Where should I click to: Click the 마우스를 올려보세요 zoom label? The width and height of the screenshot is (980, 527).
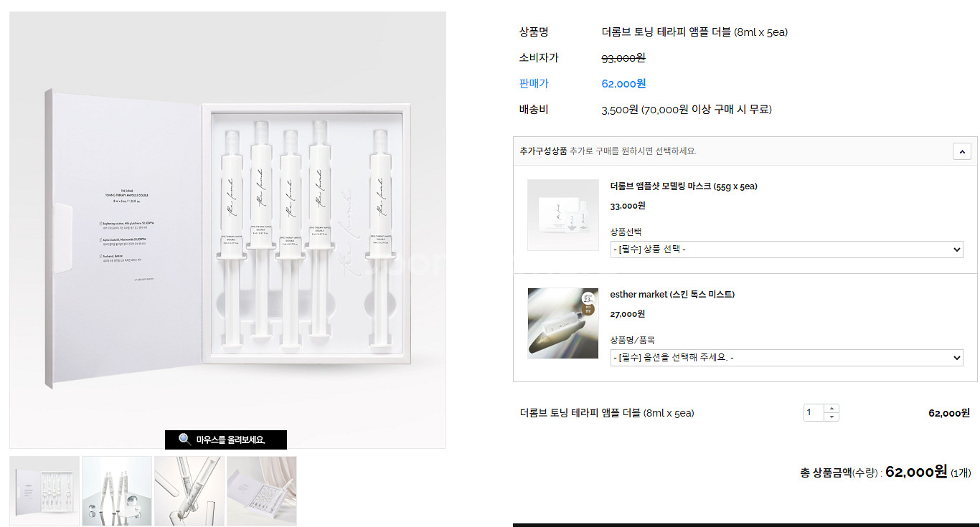click(230, 440)
